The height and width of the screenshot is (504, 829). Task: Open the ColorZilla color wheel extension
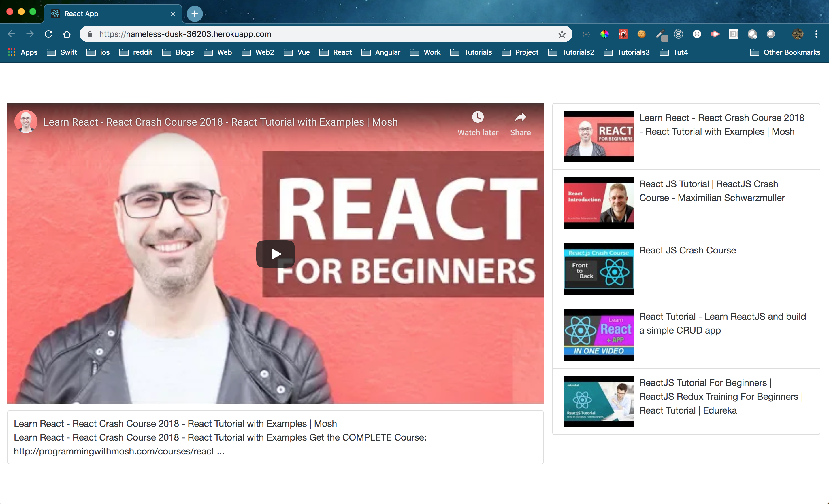coord(604,34)
